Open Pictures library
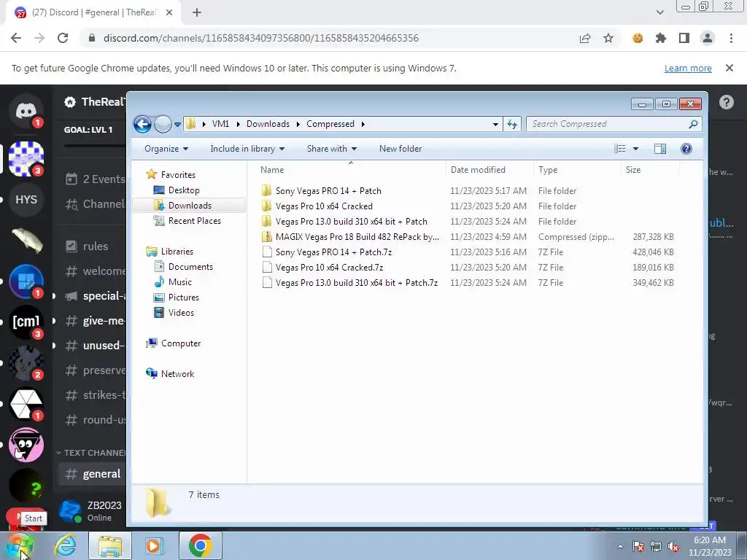 point(183,297)
